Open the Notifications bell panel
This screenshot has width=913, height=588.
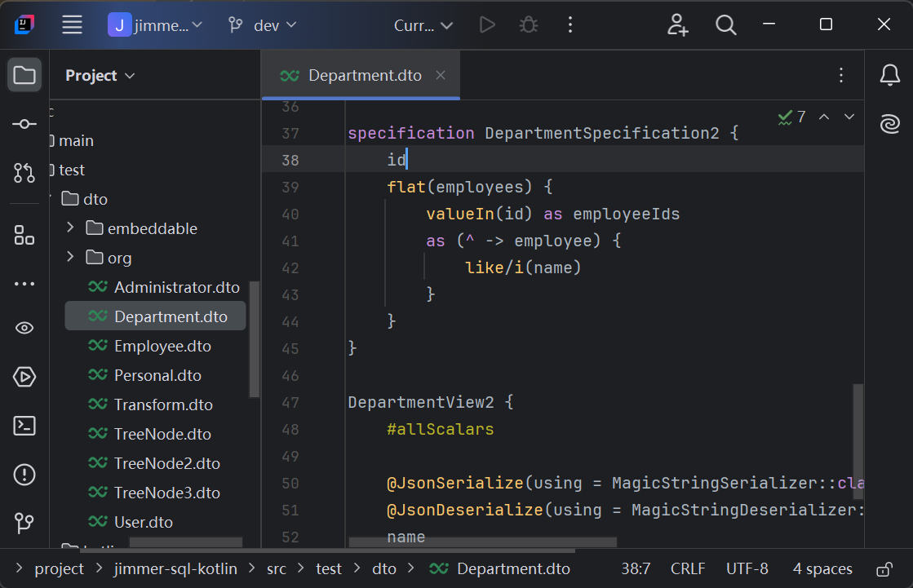(x=889, y=76)
